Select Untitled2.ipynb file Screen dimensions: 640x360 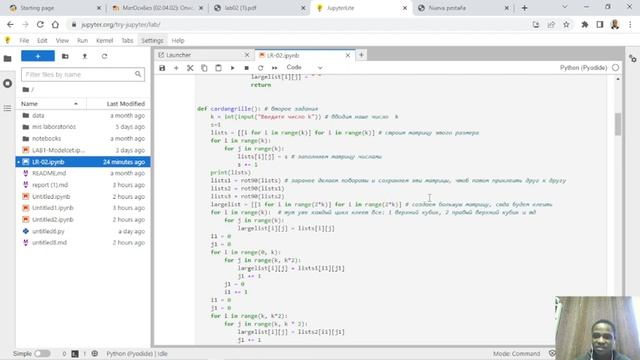(x=83, y=220)
